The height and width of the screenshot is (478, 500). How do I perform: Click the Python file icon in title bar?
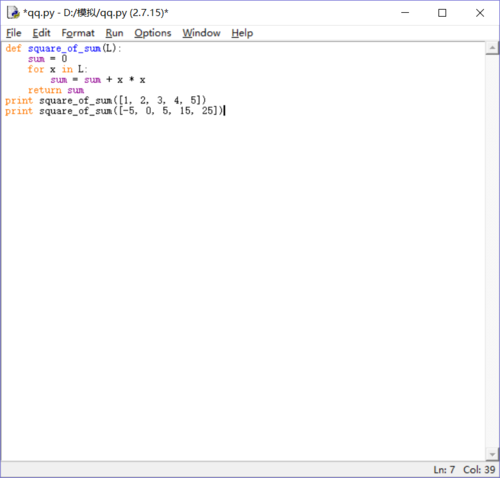pyautogui.click(x=13, y=13)
